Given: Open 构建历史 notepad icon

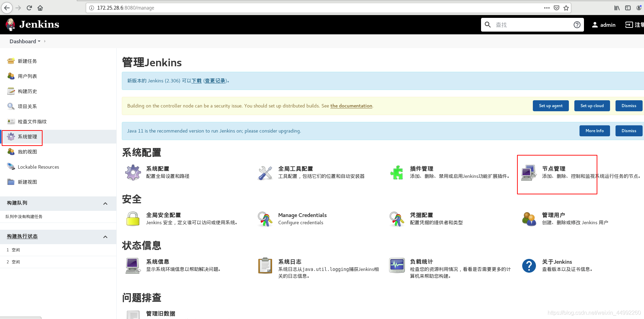Looking at the screenshot, I should click(x=11, y=91).
